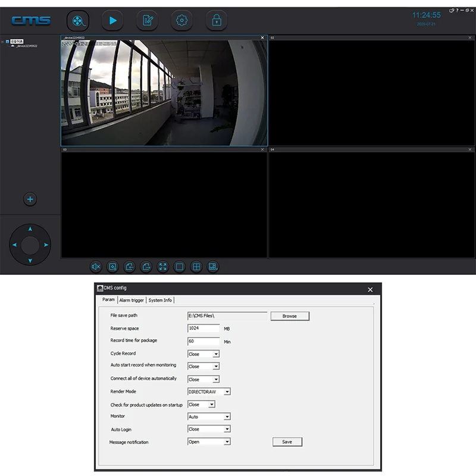Image resolution: width=476 pixels, height=476 pixels.
Task: Select single-window layout icon
Action: 179,267
